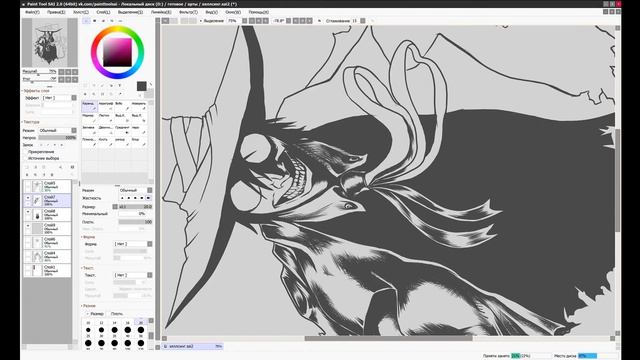This screenshot has width=640, height=360.
Task: Select the Заливка bucket fill tool
Action: click(89, 130)
